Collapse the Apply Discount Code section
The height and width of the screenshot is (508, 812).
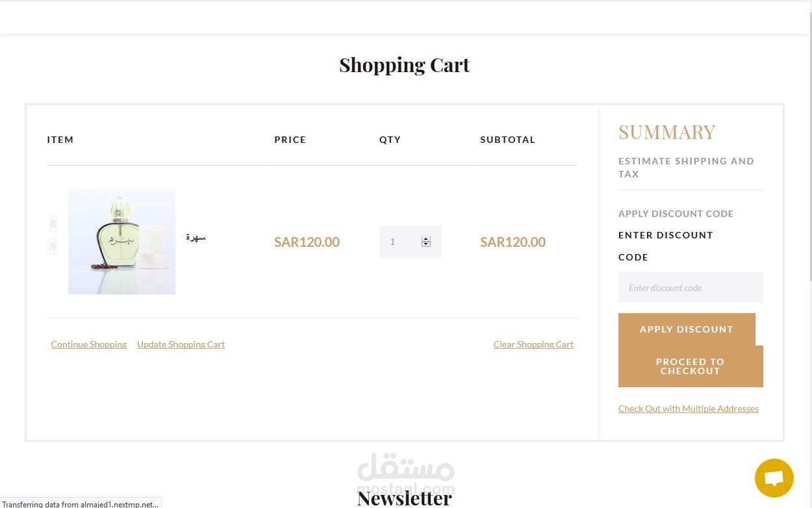tap(676, 214)
